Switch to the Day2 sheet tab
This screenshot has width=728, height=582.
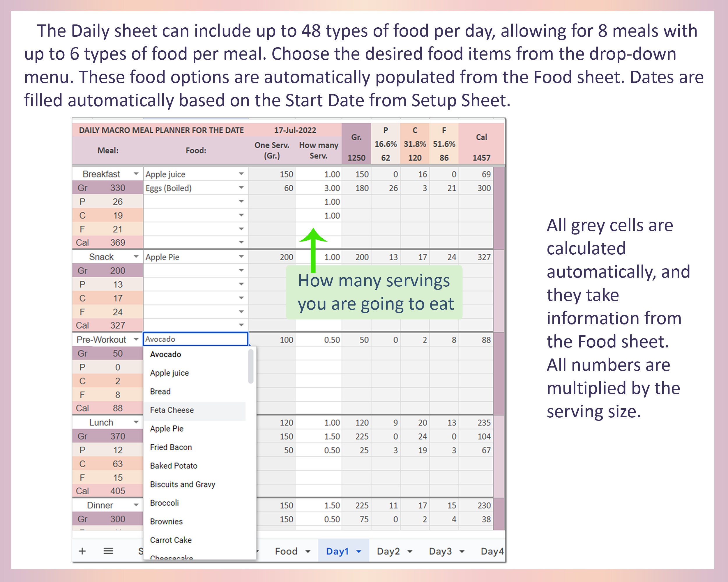click(x=388, y=551)
